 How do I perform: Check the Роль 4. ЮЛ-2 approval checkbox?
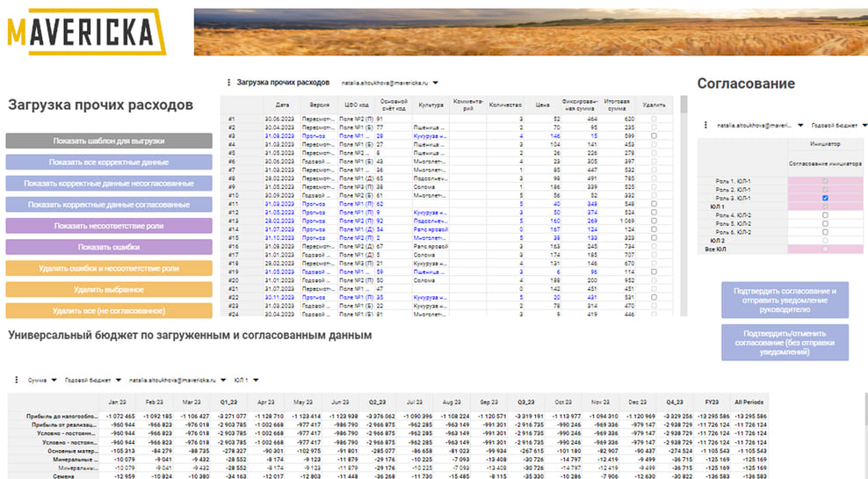pos(823,214)
